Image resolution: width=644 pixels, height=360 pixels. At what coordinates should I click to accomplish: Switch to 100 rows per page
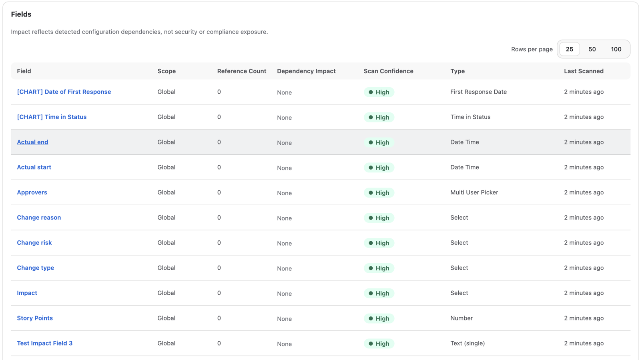[x=616, y=49]
